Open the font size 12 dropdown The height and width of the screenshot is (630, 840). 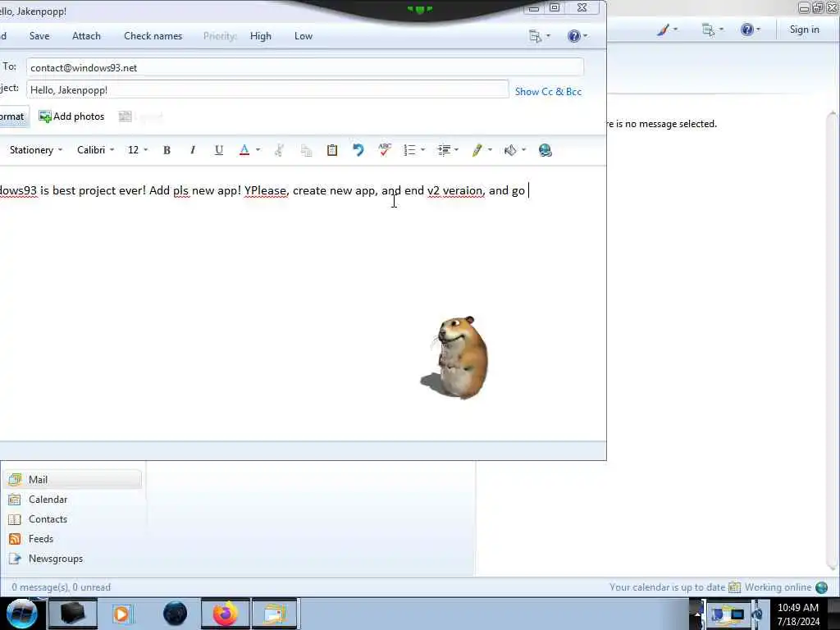(138, 150)
